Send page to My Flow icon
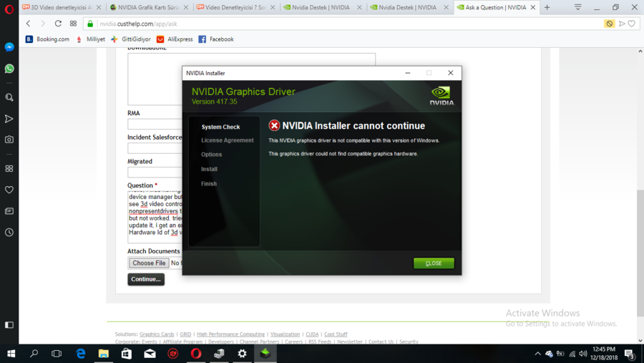 click(622, 24)
